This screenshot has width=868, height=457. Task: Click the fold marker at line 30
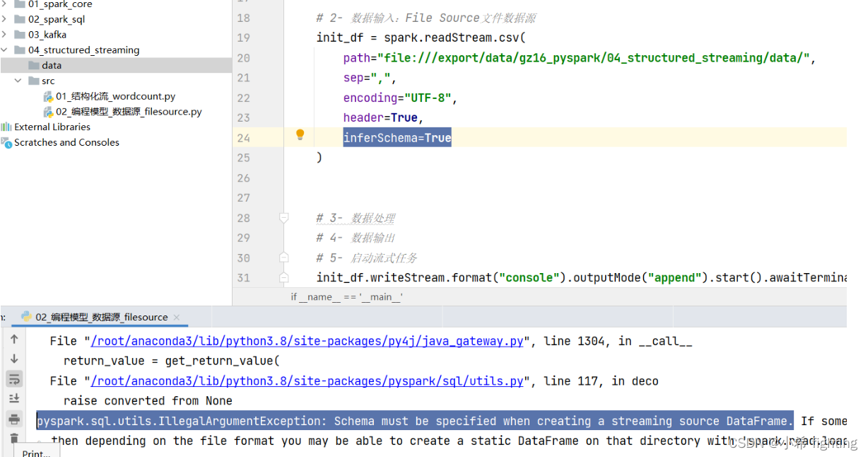(283, 258)
